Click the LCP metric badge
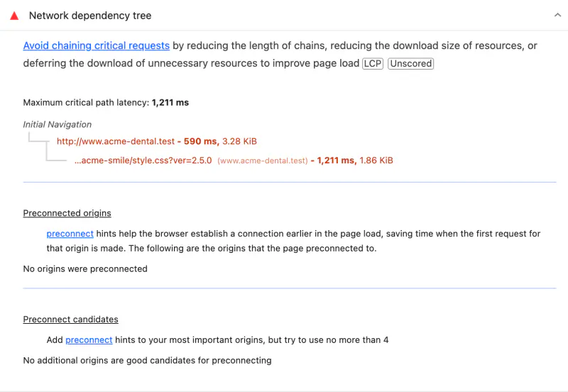568x392 pixels. (373, 63)
